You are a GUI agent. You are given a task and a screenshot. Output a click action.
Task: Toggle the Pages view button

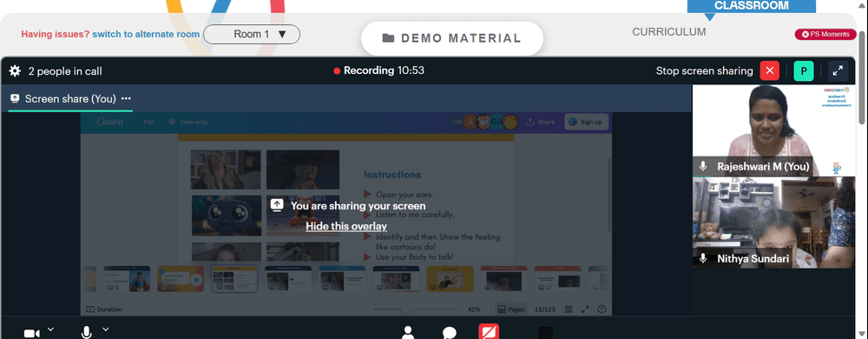point(510,309)
